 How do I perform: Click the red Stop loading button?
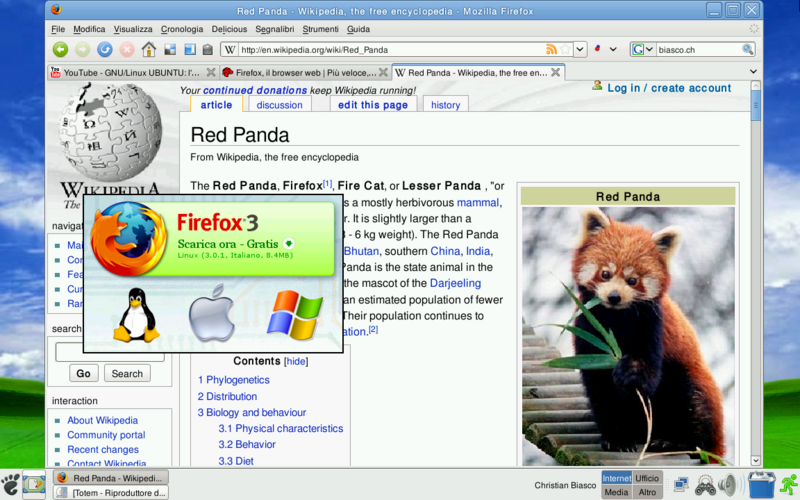point(127,49)
